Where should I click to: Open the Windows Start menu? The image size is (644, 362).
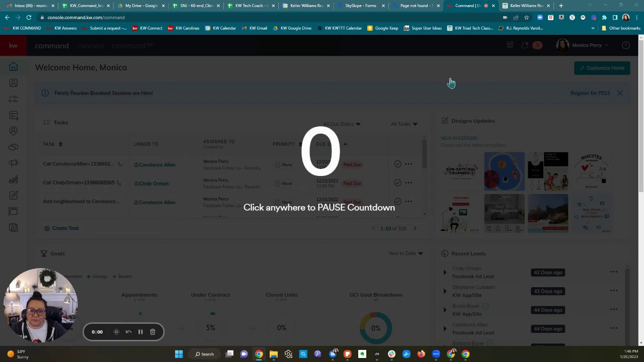click(x=179, y=354)
